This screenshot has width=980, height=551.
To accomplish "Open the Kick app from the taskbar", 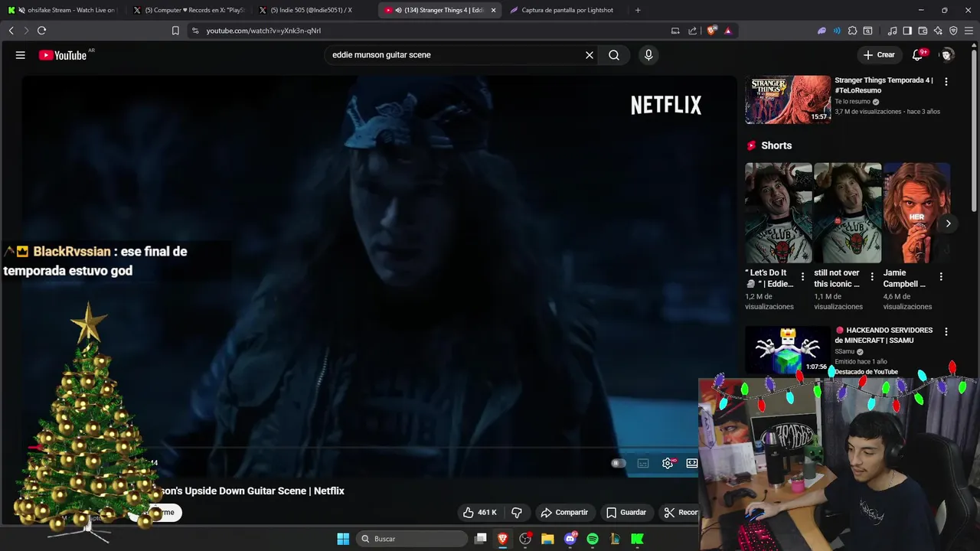I will click(637, 539).
